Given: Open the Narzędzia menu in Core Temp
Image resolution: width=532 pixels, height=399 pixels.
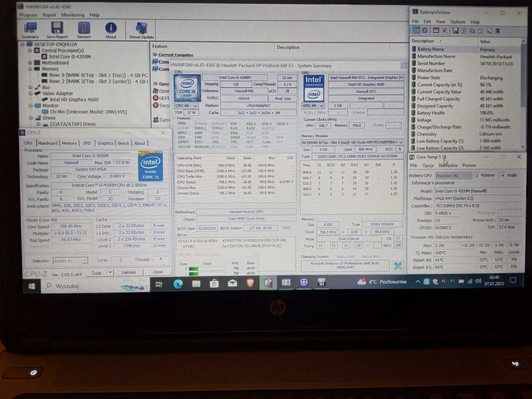Looking at the screenshot, I should [448, 165].
